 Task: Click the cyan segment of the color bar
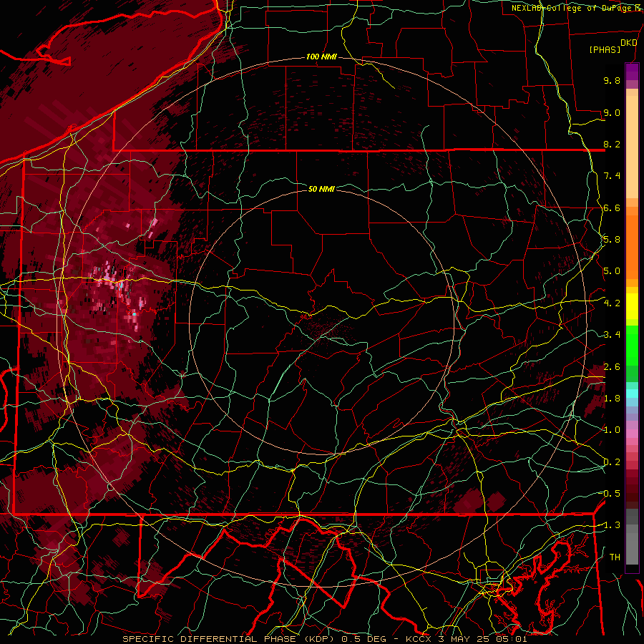tap(632, 394)
